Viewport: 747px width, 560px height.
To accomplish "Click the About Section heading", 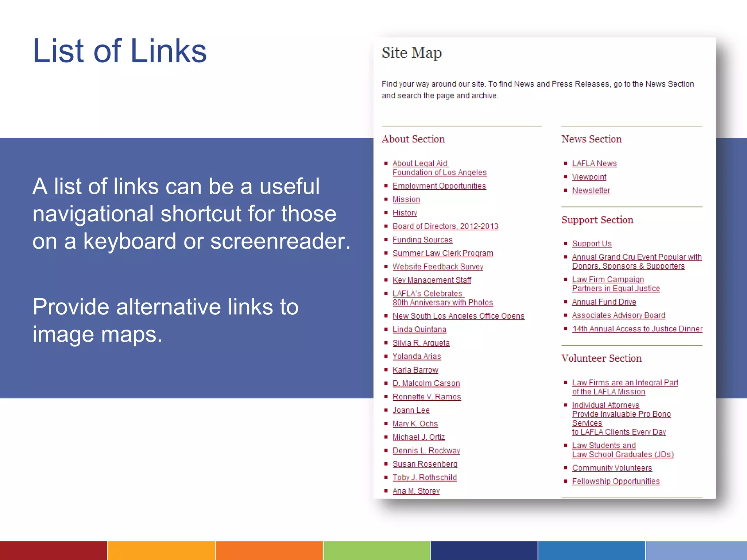I will point(413,139).
